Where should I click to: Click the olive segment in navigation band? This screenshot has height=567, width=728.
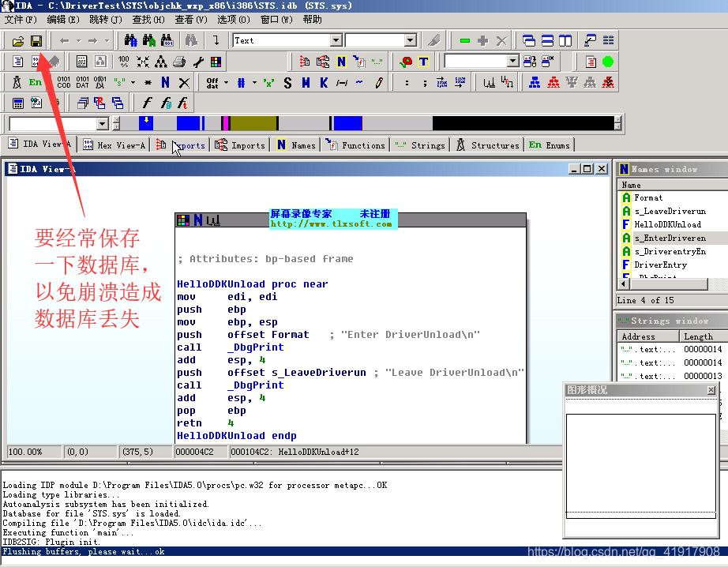click(253, 123)
